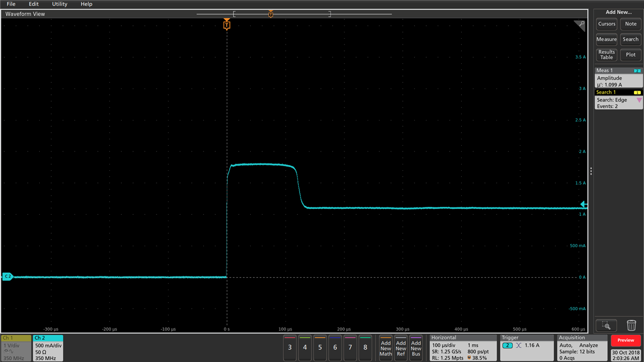Add a new Plot
The width and height of the screenshot is (644, 362).
click(x=631, y=54)
